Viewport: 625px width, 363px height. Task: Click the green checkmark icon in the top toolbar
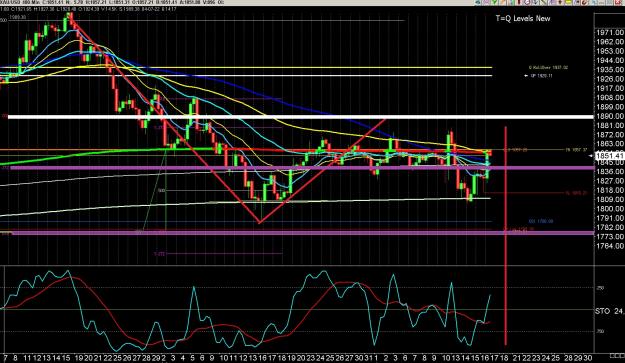[495, 2]
